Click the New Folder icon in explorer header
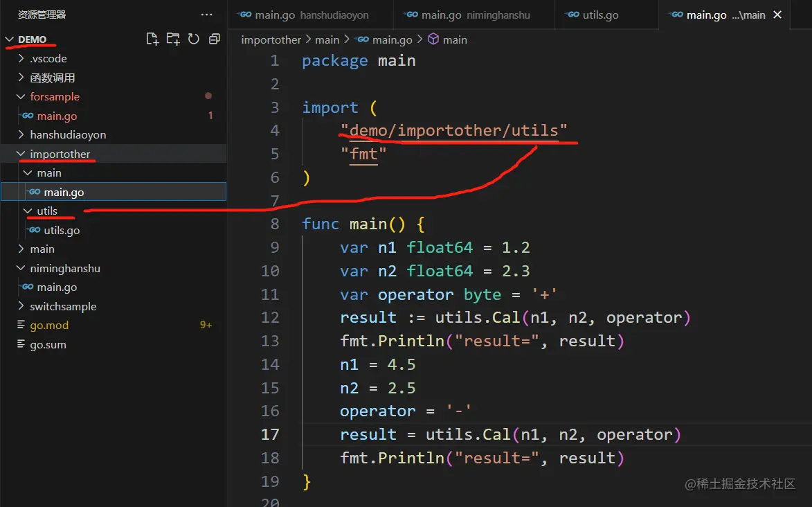Screen dimensions: 812x507 [173, 39]
